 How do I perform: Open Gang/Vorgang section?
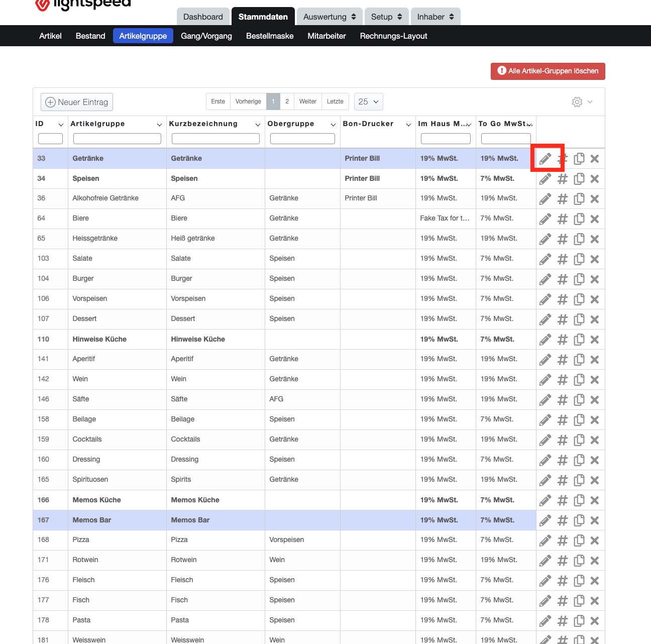tap(206, 36)
